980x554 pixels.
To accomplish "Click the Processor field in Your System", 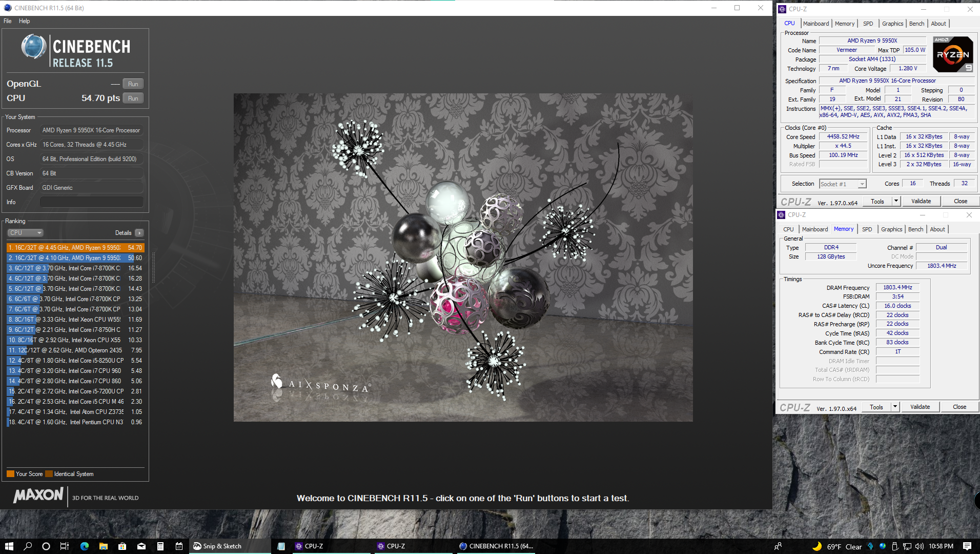I will point(92,130).
